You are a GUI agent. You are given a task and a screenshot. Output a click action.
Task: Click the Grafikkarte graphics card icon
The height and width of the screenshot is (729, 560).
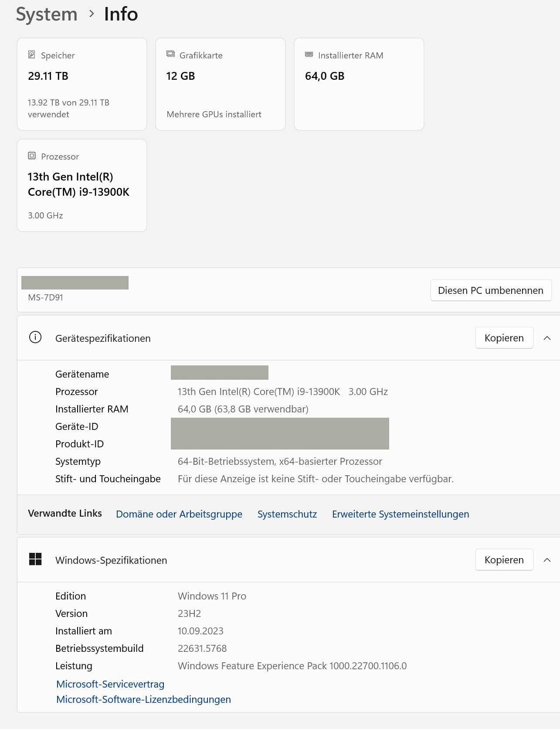pyautogui.click(x=170, y=54)
